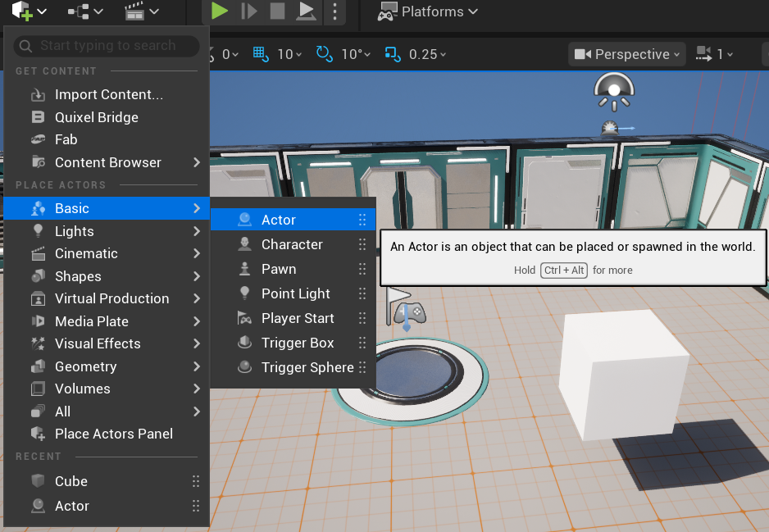The width and height of the screenshot is (769, 532).
Task: Choose Pawn in Basic submenu
Action: [293, 269]
